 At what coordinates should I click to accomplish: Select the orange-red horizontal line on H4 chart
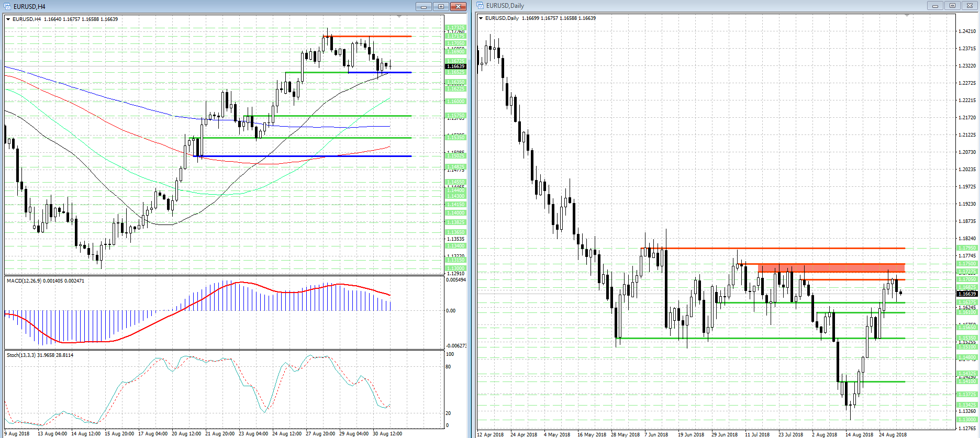coord(367,36)
